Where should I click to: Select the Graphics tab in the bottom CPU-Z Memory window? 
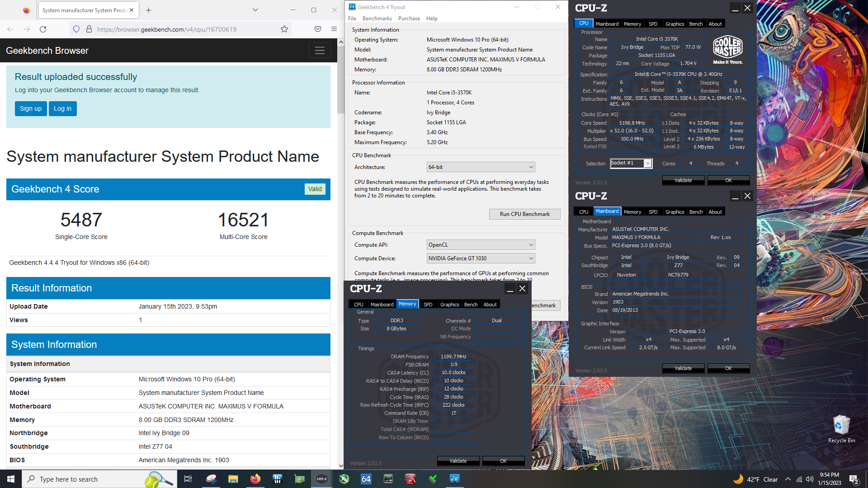click(x=449, y=305)
